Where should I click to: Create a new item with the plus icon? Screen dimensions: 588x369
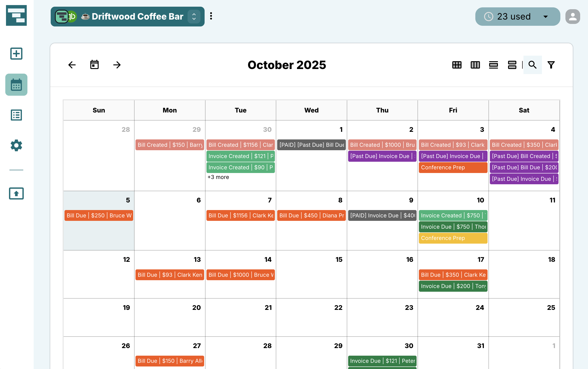click(16, 53)
